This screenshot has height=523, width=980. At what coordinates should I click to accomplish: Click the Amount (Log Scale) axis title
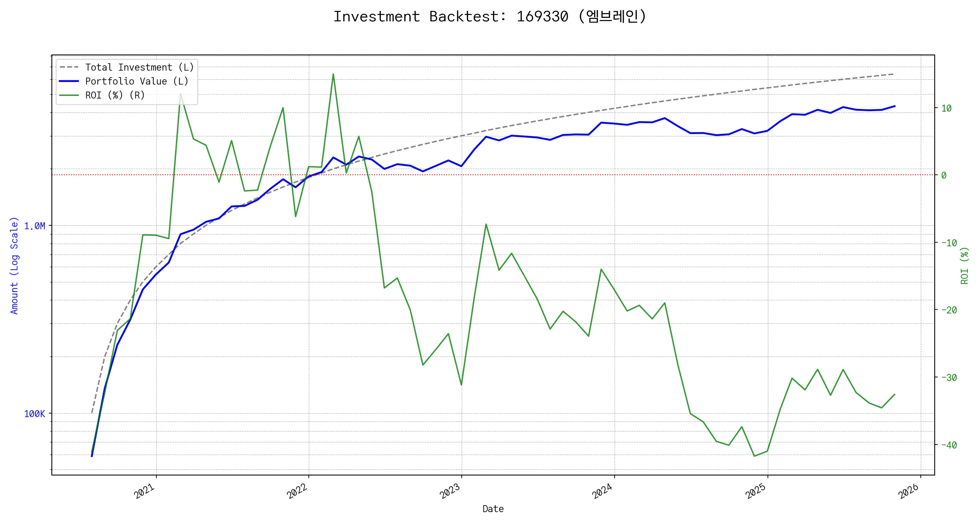tap(14, 265)
